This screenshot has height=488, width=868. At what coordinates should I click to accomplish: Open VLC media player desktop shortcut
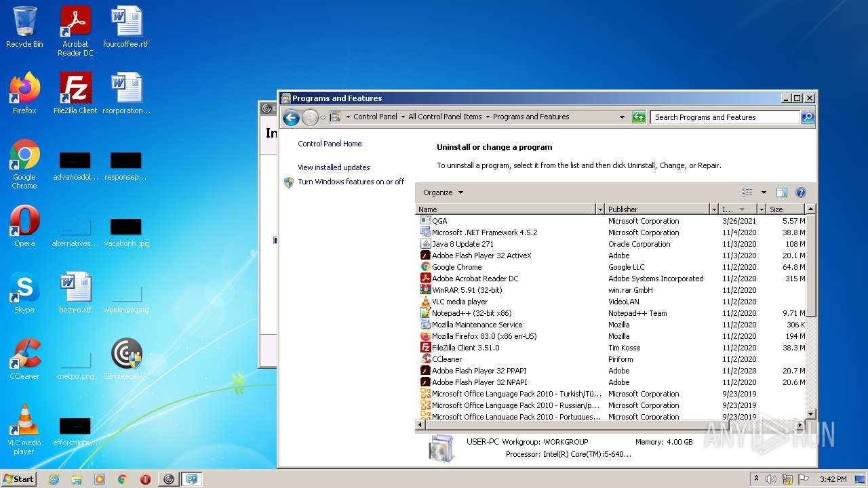[x=24, y=430]
